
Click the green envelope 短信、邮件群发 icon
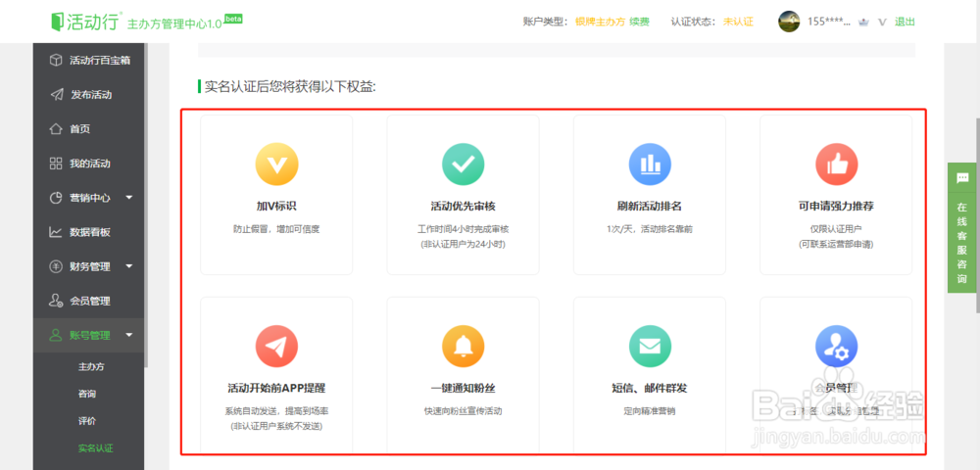click(x=650, y=347)
